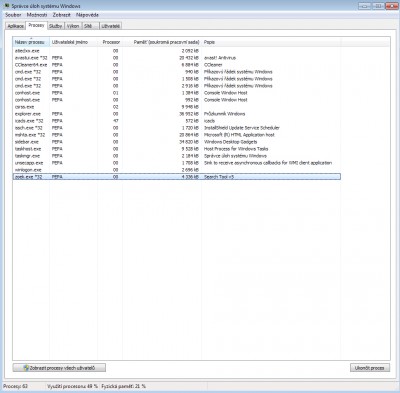Image resolution: width=400 pixels, height=393 pixels.
Task: Switch to the Výkon tab
Action: click(x=73, y=26)
